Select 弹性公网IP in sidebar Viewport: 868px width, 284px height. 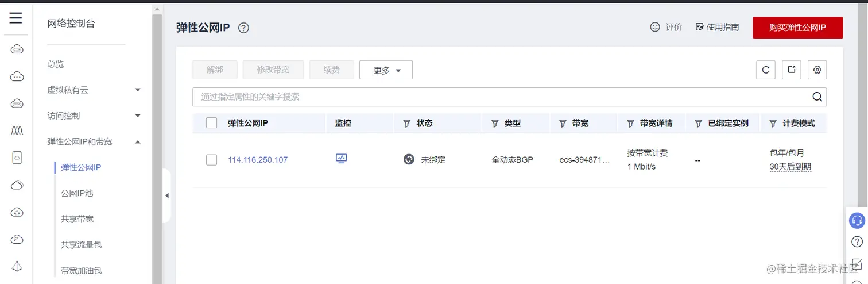pyautogui.click(x=81, y=167)
